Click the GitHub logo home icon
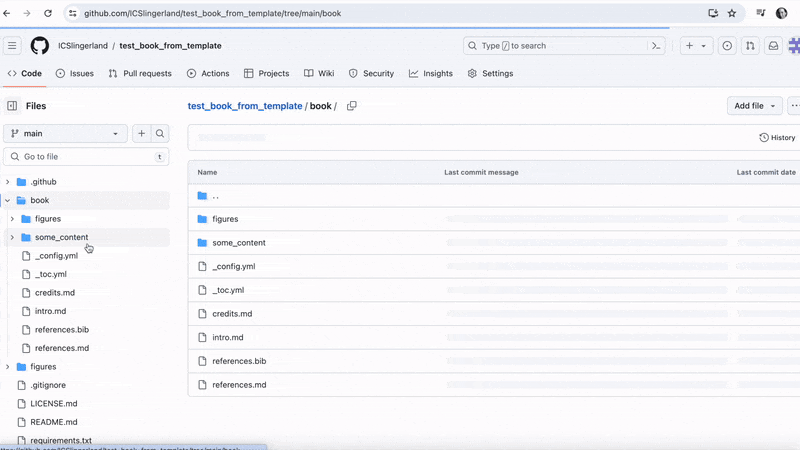Viewport: 800px width, 450px height. pyautogui.click(x=40, y=46)
